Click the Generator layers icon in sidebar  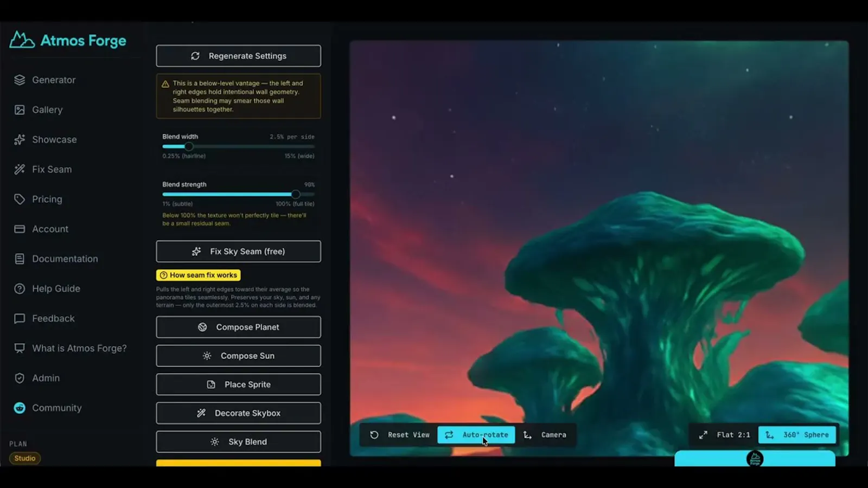pos(20,80)
